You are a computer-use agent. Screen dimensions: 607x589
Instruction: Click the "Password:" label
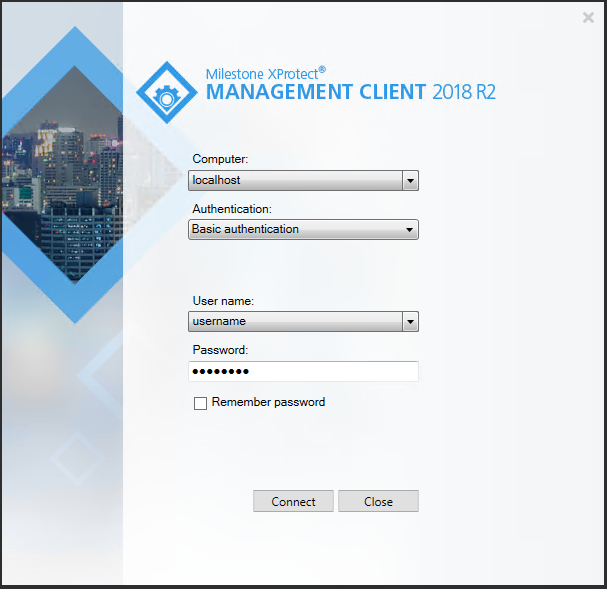(220, 350)
